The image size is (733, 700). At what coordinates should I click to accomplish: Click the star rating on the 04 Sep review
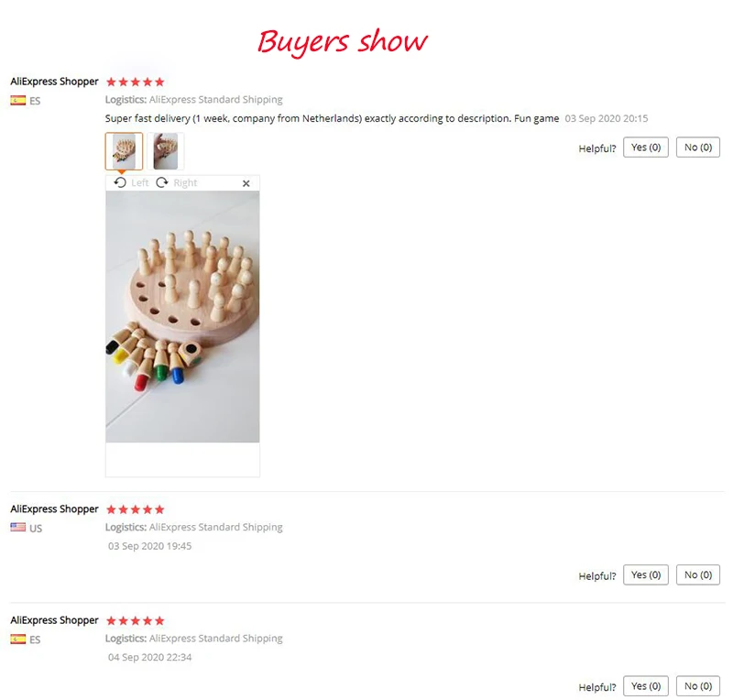[135, 621]
